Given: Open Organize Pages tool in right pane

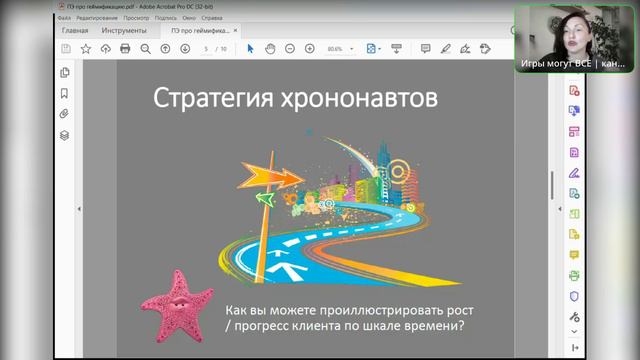Looking at the screenshot, I should pos(574,131).
